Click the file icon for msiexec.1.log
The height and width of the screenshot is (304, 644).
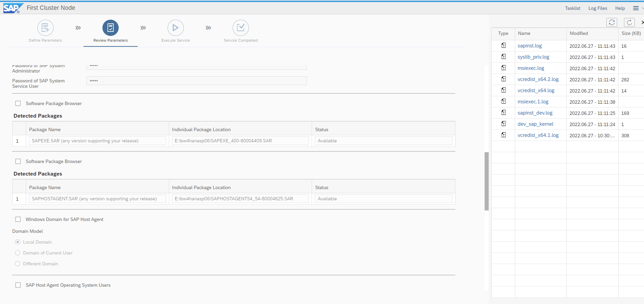[x=504, y=101]
